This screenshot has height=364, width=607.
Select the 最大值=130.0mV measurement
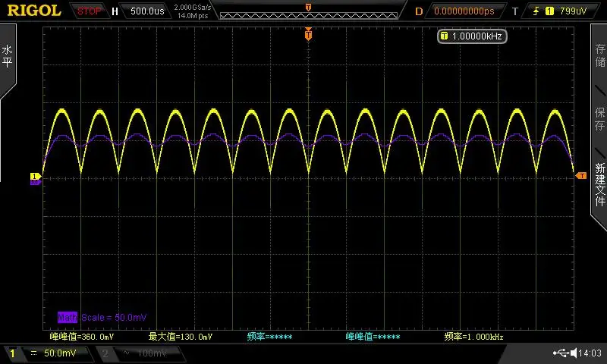(181, 337)
